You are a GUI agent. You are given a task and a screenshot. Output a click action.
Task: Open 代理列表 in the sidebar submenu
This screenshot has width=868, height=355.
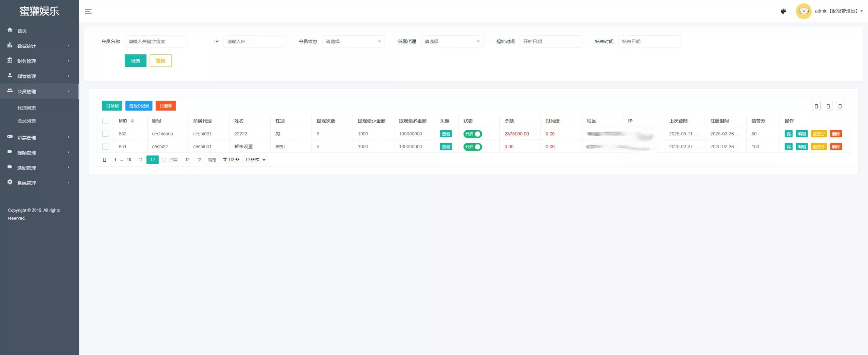(26, 108)
